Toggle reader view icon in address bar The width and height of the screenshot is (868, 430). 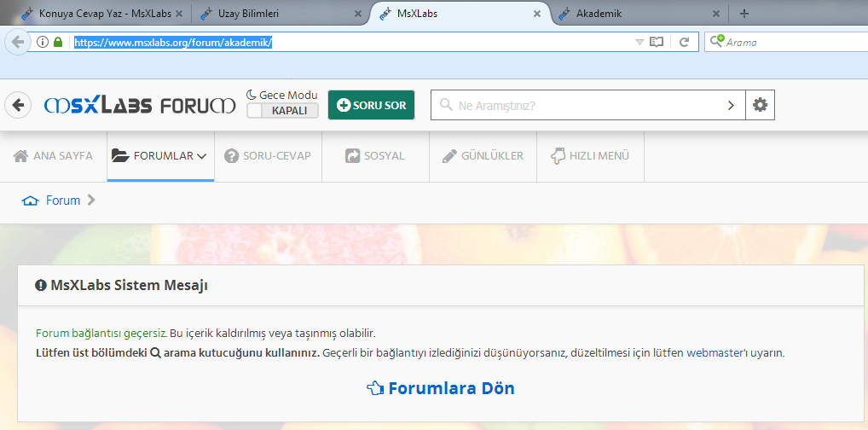pyautogui.click(x=656, y=42)
